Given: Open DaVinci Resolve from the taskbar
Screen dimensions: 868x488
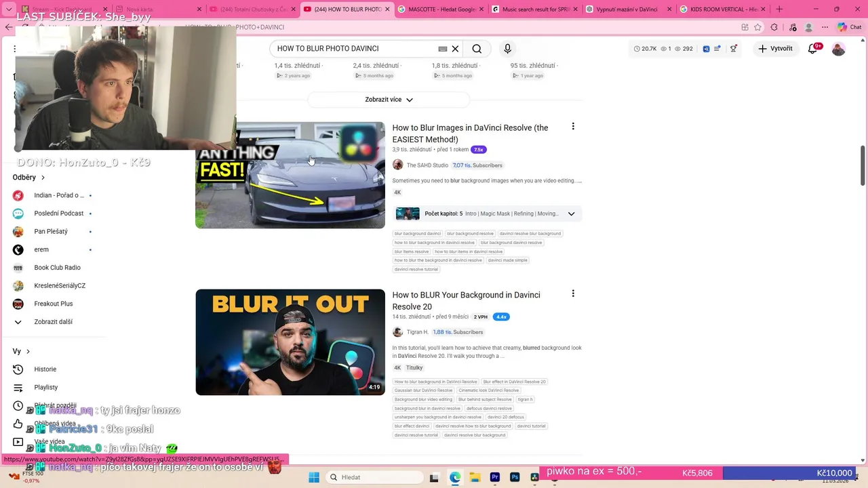Looking at the screenshot, I should point(534,477).
